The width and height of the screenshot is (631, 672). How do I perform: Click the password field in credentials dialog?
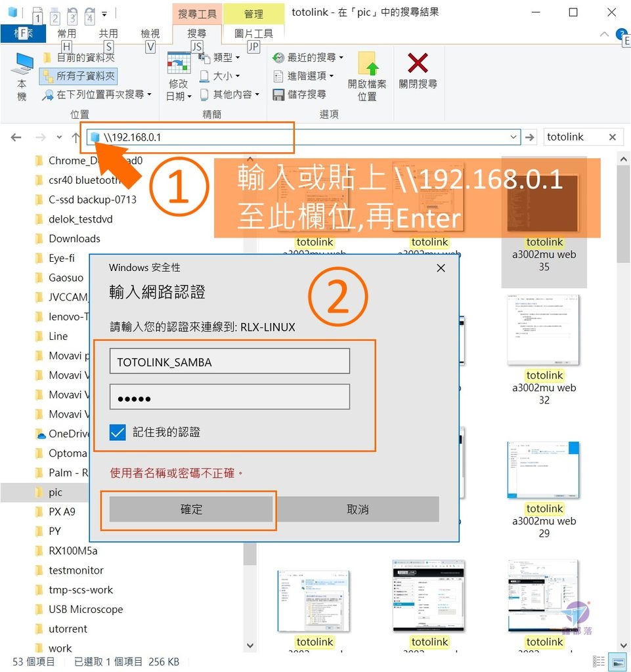(x=229, y=397)
